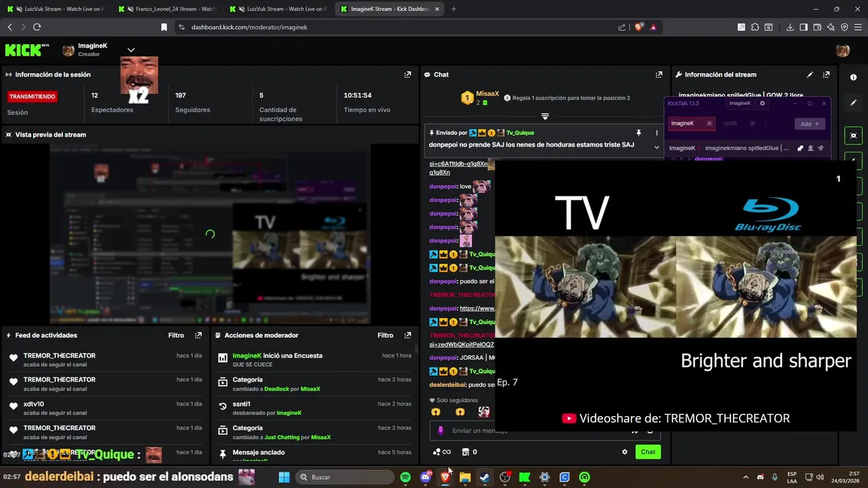Open the system volume tray icon
The height and width of the screenshot is (488, 868).
click(x=819, y=477)
